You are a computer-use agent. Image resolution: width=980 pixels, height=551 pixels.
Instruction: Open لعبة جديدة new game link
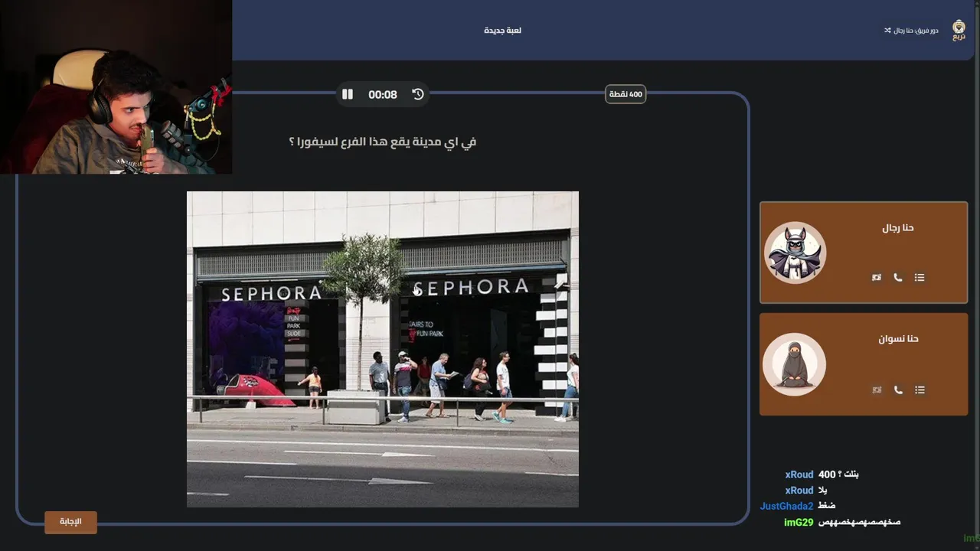(503, 31)
